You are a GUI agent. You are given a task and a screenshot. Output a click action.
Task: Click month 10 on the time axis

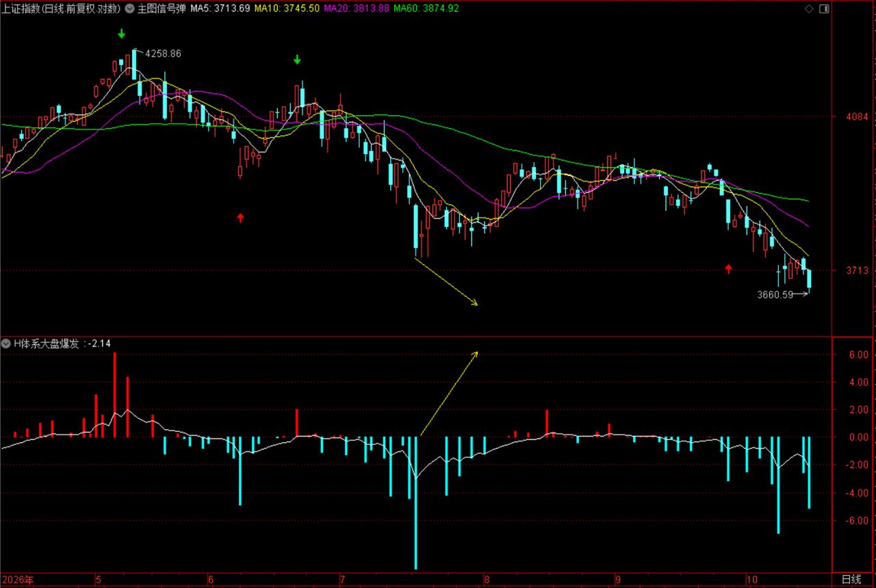click(752, 580)
